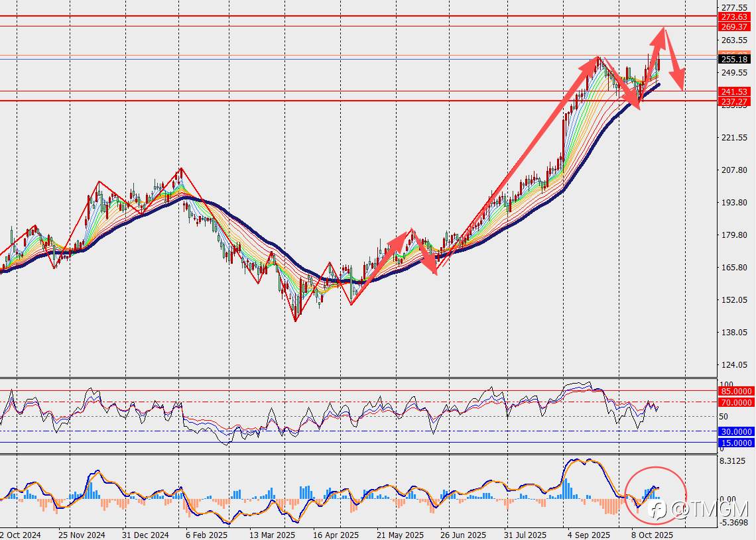Select the 15.0000 RSI level label

pos(735,443)
